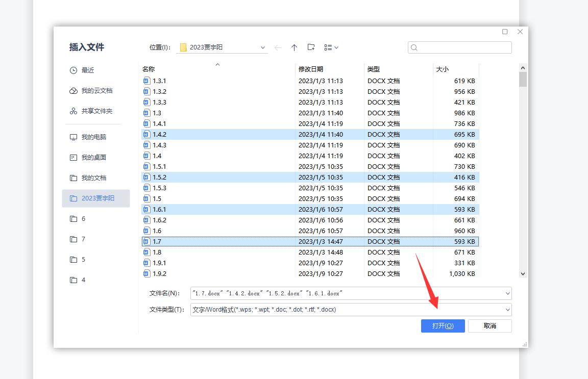This screenshot has height=379, width=588.
Task: Click the 取消 cancel button
Action: (489, 326)
